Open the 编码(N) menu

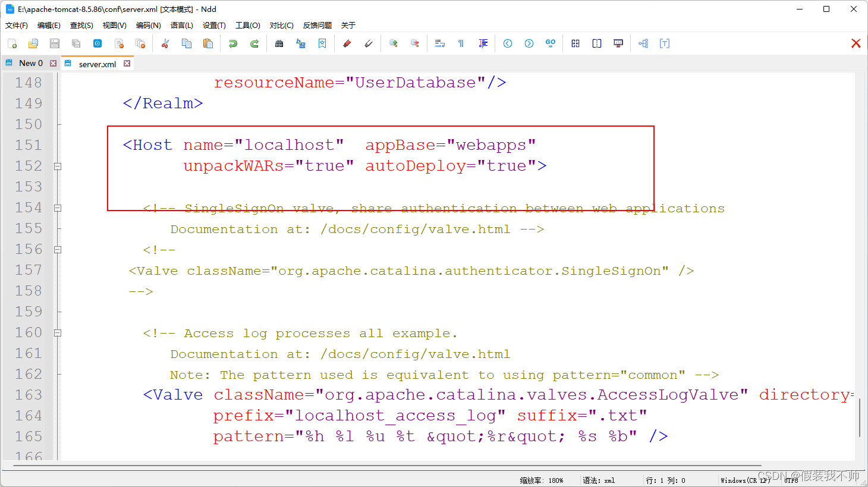[148, 26]
